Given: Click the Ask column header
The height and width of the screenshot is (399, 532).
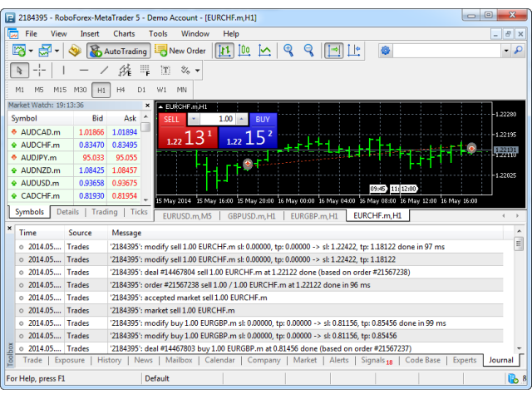Looking at the screenshot, I should (124, 118).
